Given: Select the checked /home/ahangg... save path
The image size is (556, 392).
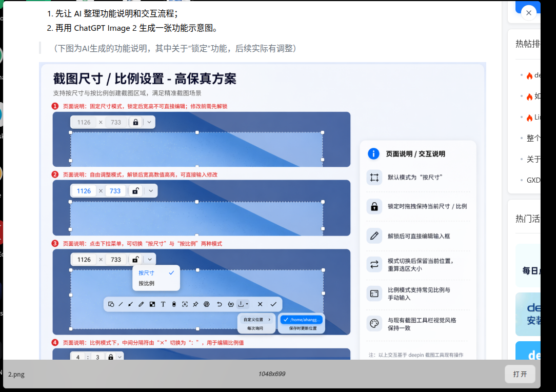Looking at the screenshot, I should (302, 320).
